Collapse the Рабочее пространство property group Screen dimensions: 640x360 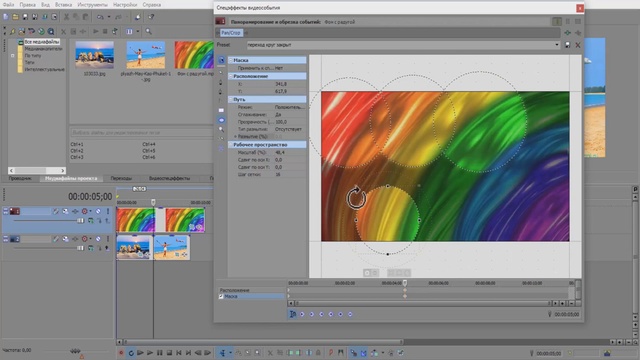231,145
